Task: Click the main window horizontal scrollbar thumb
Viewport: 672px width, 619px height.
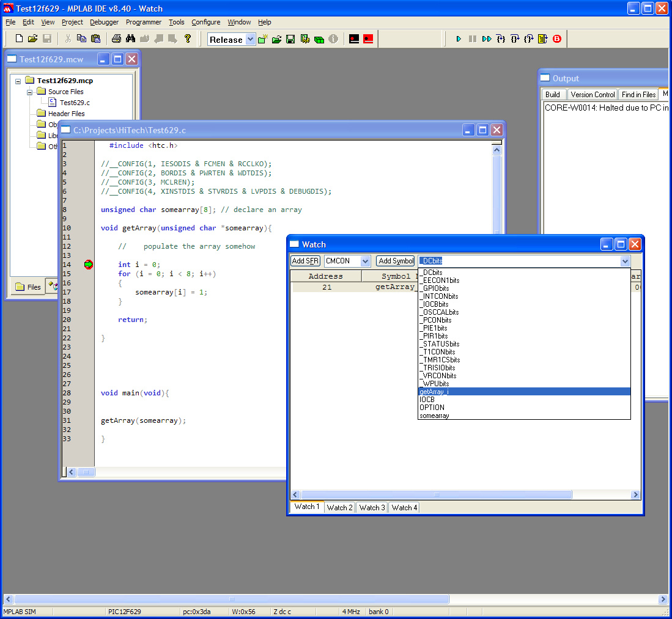Action: (x=231, y=599)
